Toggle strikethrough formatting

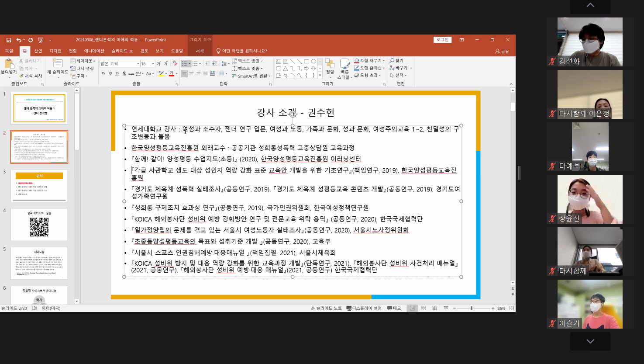coord(131,74)
